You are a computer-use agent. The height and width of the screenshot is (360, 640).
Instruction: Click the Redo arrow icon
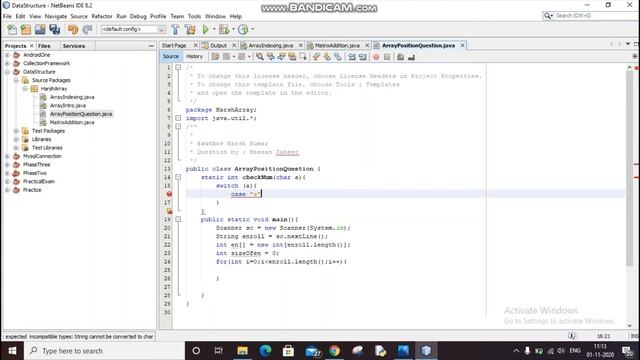pyautogui.click(x=87, y=29)
